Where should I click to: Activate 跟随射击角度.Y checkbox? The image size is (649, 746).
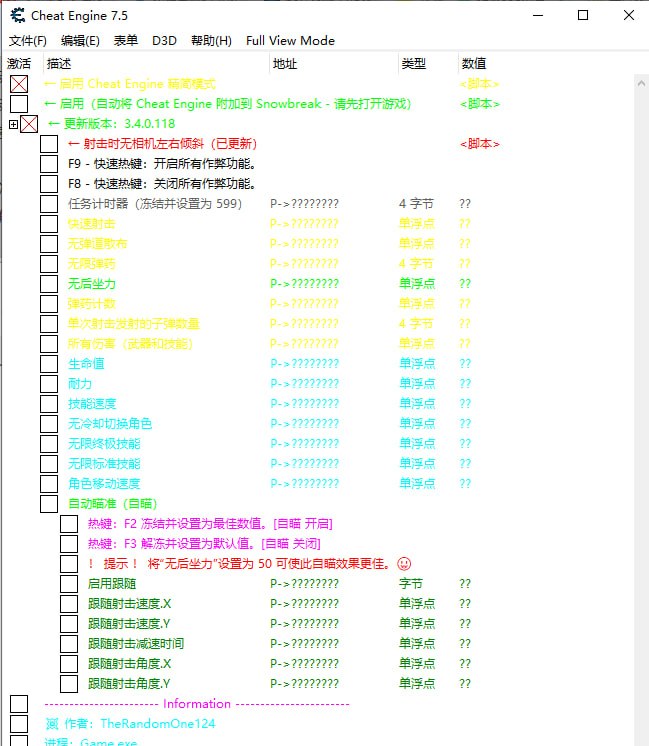(69, 684)
